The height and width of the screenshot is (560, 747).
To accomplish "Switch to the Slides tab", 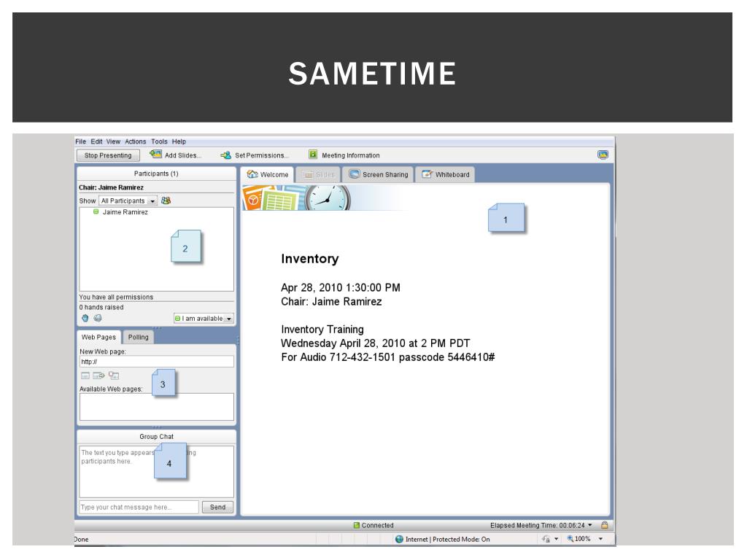I will (x=318, y=175).
